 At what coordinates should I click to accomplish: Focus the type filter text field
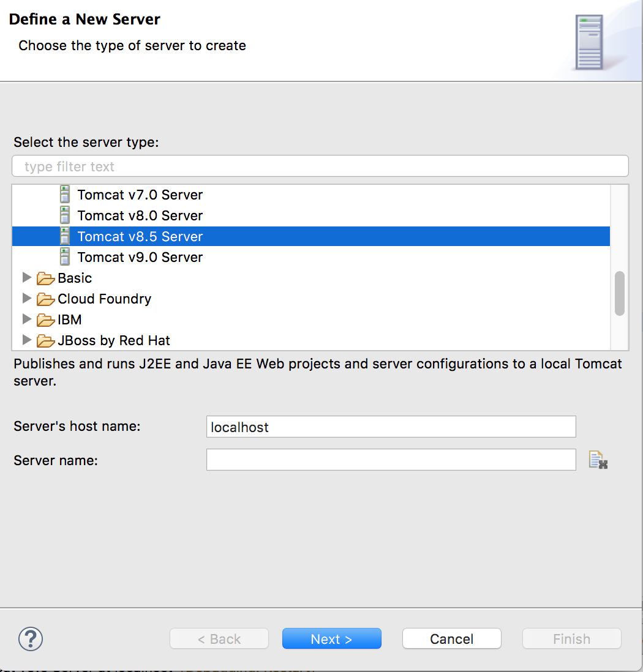pos(320,166)
